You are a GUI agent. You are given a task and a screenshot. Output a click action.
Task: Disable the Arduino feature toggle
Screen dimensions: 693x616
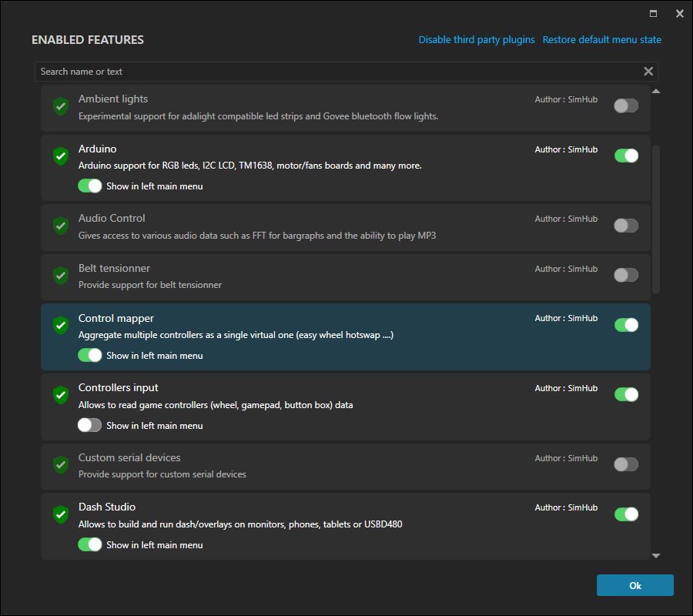pyautogui.click(x=626, y=156)
